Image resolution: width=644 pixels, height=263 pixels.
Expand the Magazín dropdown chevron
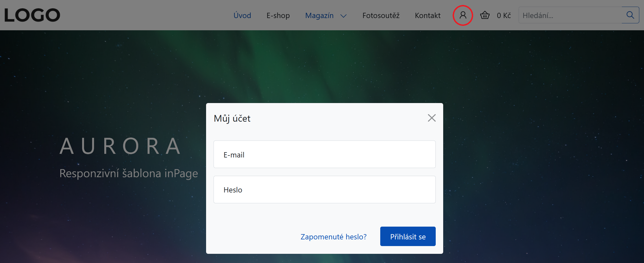pyautogui.click(x=343, y=16)
